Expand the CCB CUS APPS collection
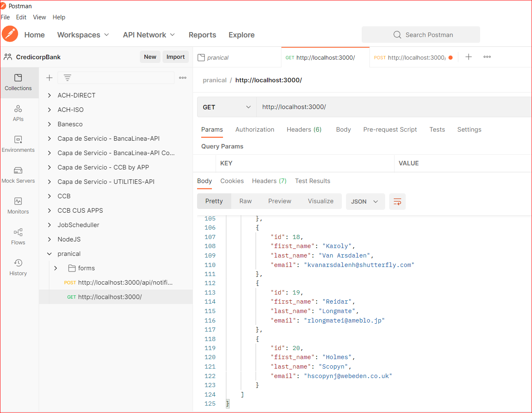Image resolution: width=532 pixels, height=413 pixels. click(49, 211)
